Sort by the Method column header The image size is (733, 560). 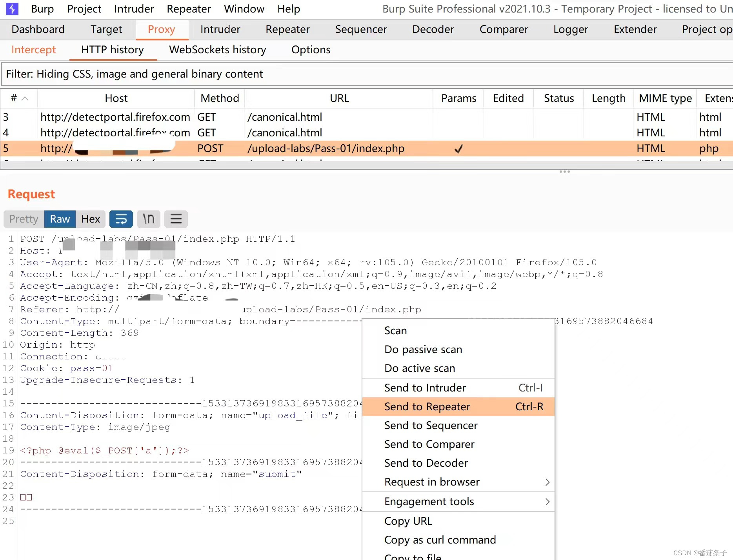pos(220,98)
